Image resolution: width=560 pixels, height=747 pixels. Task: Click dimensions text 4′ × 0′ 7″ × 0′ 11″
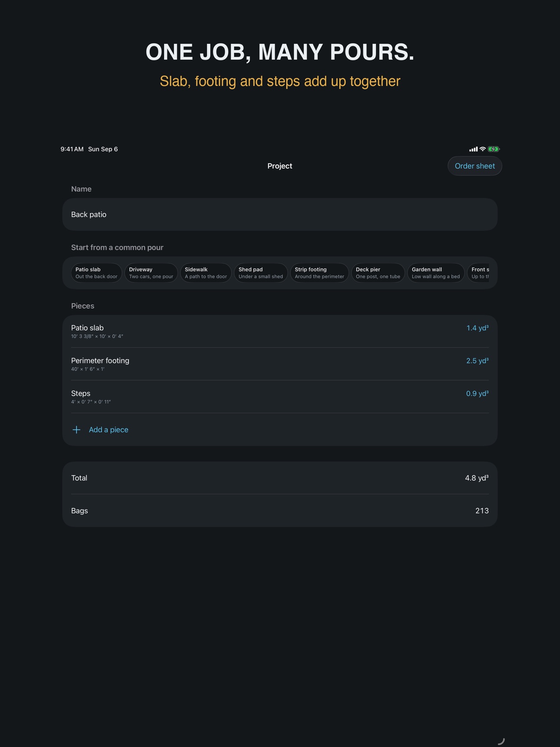pos(91,402)
